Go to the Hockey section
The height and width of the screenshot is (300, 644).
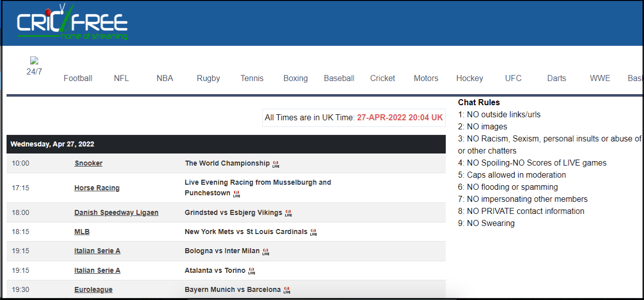[469, 78]
